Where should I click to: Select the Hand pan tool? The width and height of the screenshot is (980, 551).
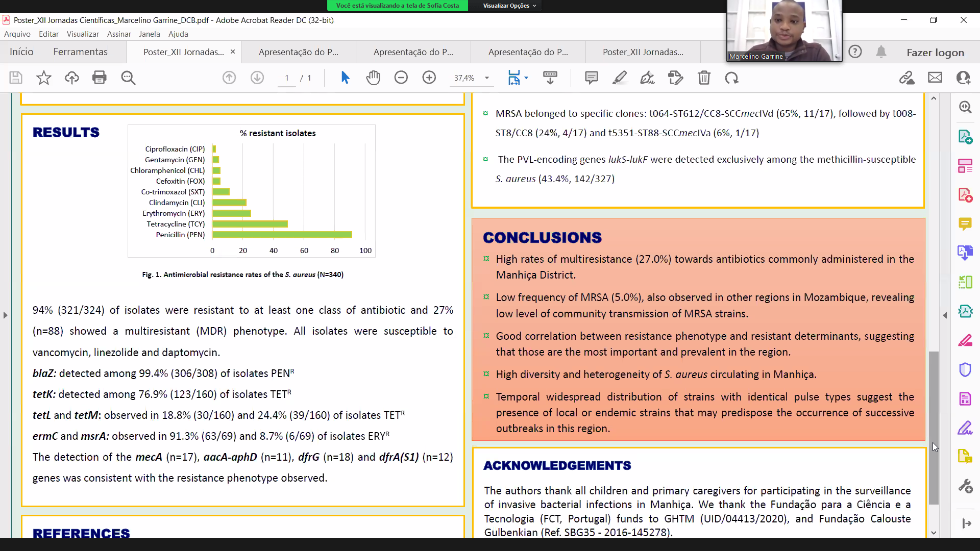(x=373, y=78)
